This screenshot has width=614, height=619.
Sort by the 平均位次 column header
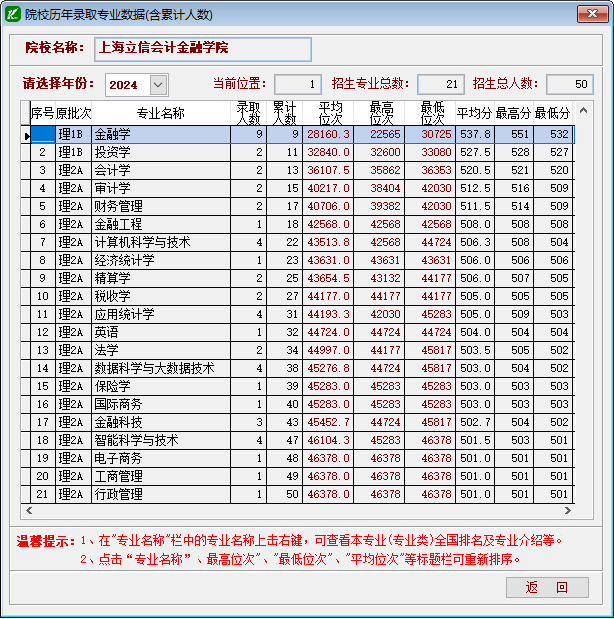pos(328,114)
